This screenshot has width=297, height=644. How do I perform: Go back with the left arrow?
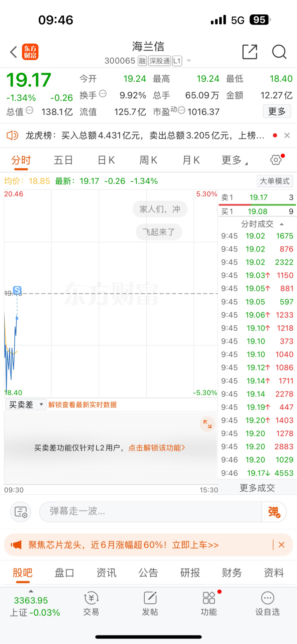14,52
